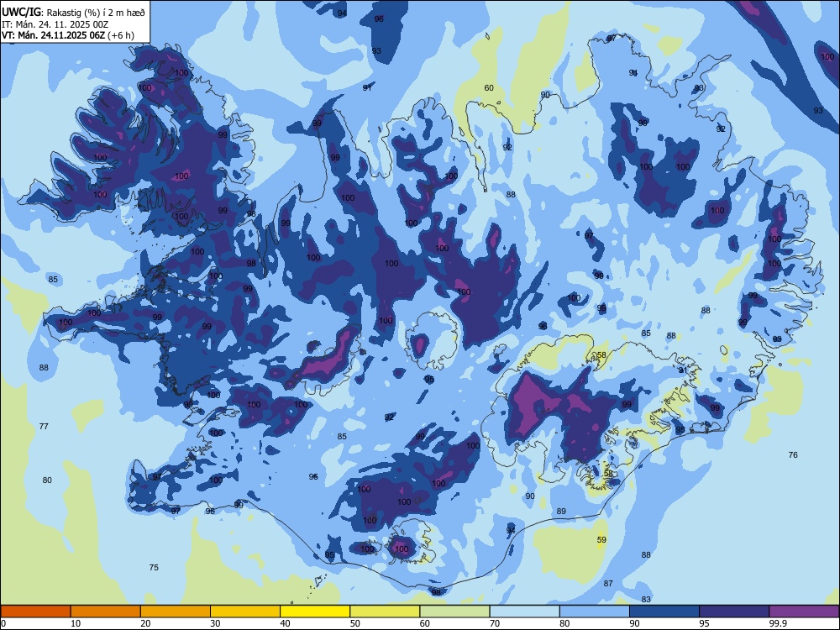840x630 pixels.
Task: Click the legend tick label 70
Action: [x=495, y=623]
